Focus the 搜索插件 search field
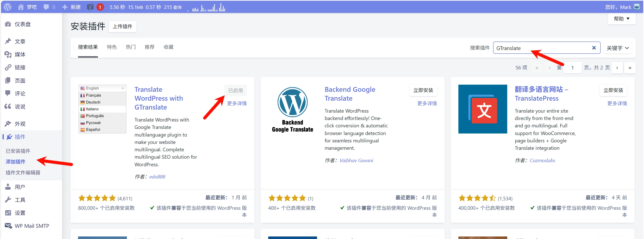The height and width of the screenshot is (239, 644). click(547, 48)
